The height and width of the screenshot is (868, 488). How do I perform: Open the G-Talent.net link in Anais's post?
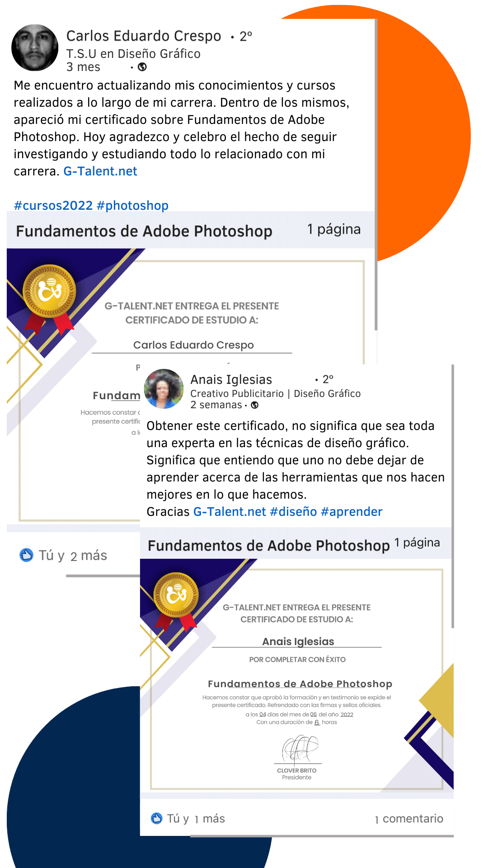coord(230,512)
